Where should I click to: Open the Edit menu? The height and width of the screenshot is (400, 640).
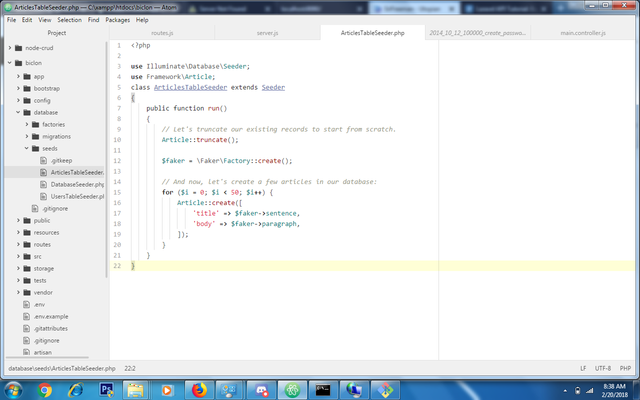[x=27, y=20]
